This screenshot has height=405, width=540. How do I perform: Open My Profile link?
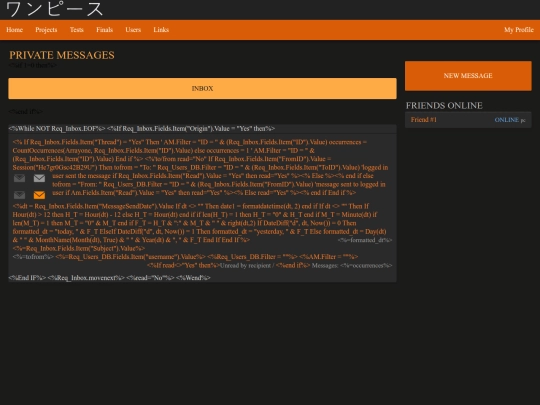tap(519, 30)
